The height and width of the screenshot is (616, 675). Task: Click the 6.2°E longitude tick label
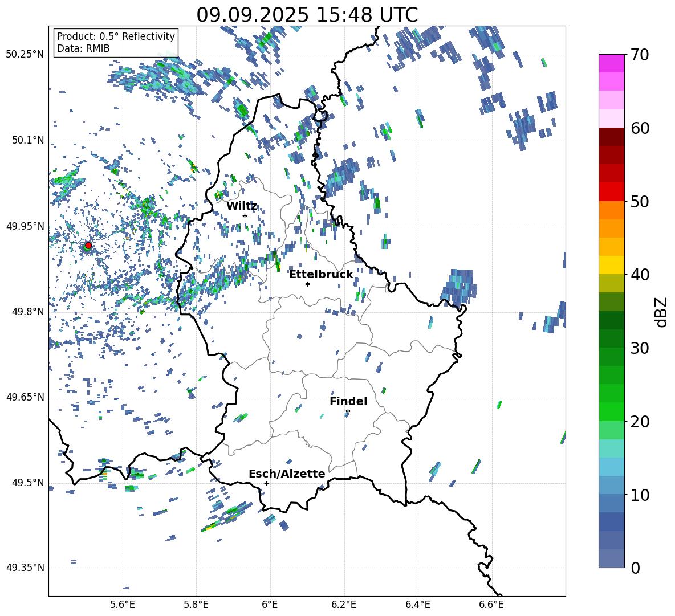coord(344,605)
